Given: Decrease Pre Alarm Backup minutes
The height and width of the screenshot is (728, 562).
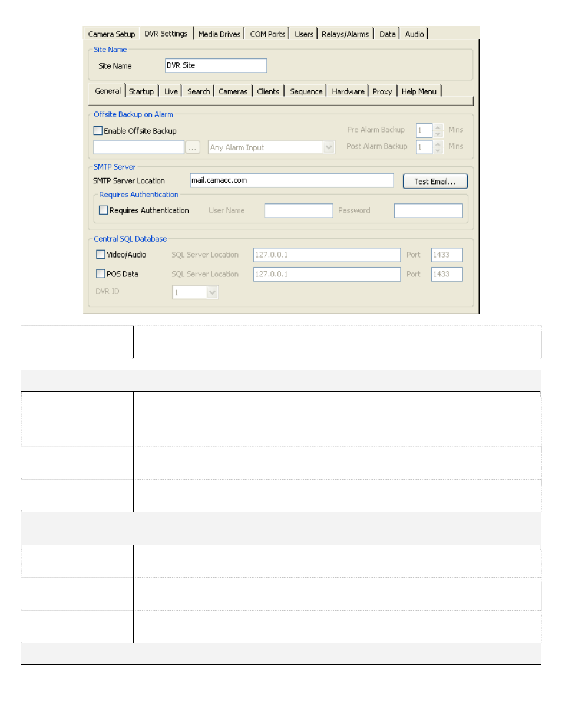Looking at the screenshot, I should [438, 134].
